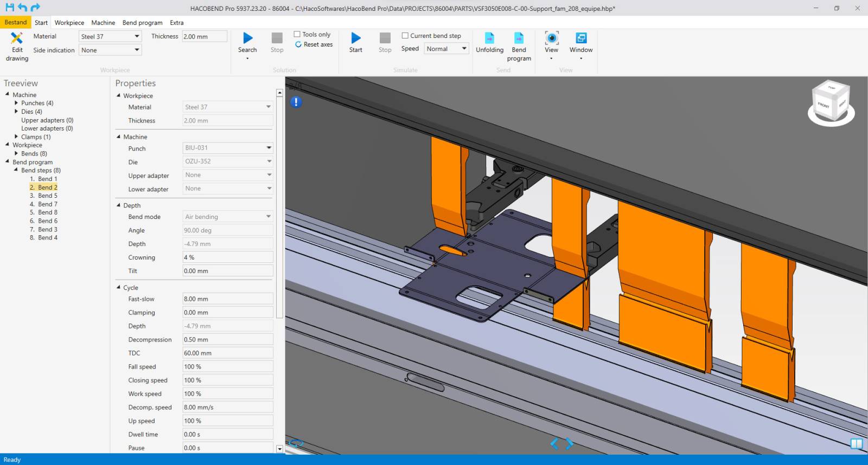Start the bend simulation
Viewport: 868px width, 465px height.
[355, 38]
